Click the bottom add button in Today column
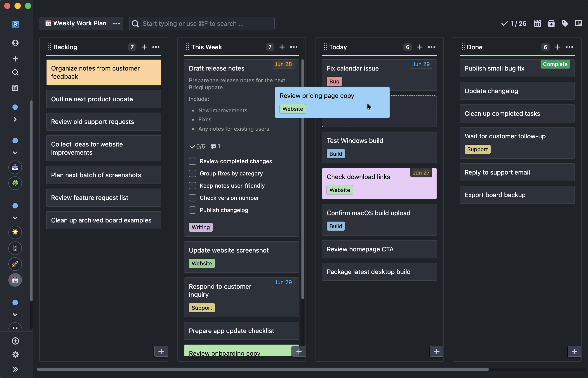Viewport: 588px width, 378px height. click(437, 351)
